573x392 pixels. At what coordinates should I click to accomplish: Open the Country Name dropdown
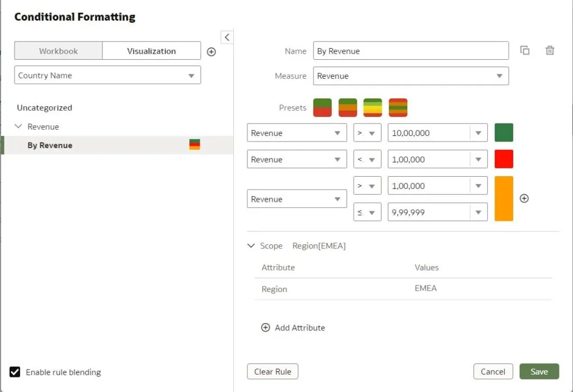pos(107,75)
